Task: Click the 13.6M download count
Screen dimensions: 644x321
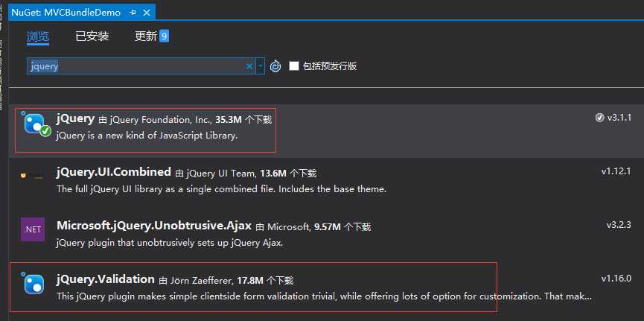Action: [272, 174]
